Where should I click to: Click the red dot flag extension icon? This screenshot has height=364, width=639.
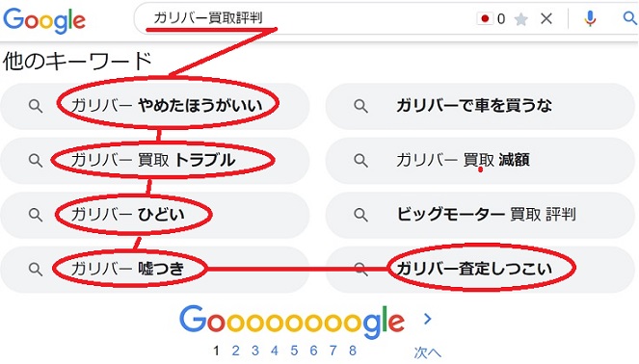click(485, 18)
